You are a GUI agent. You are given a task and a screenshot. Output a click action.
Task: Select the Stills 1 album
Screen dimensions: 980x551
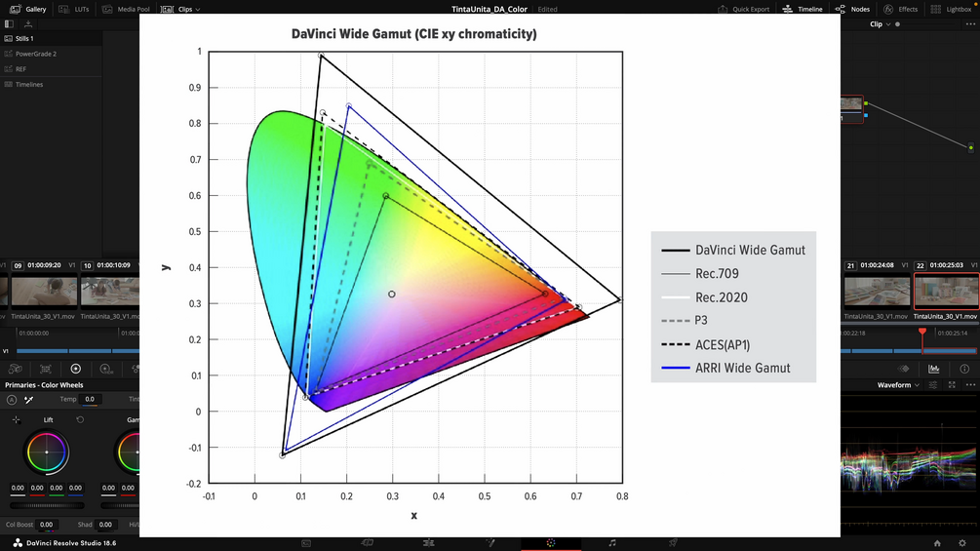pyautogui.click(x=51, y=38)
